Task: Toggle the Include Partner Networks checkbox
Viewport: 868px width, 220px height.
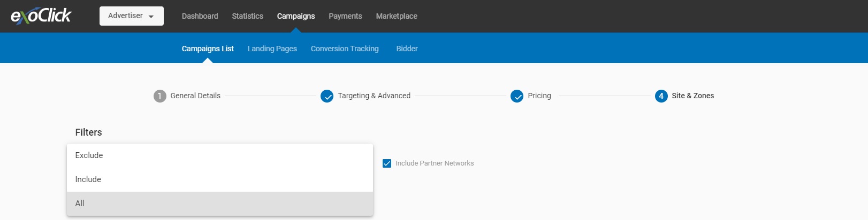Action: tap(387, 163)
